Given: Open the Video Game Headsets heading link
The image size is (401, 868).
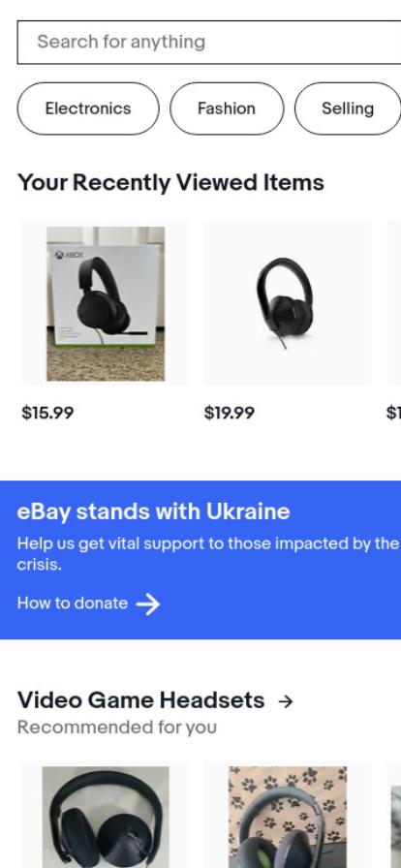Looking at the screenshot, I should pyautogui.click(x=140, y=700).
